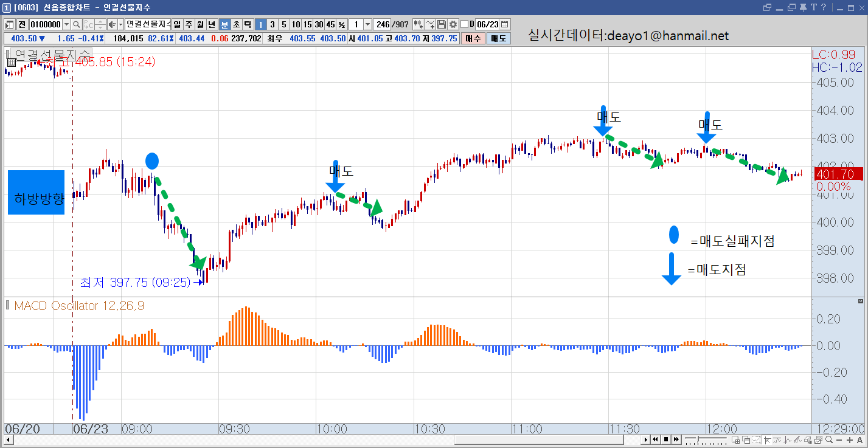Select the 5 minute interval button
This screenshot has width=868, height=448.
[283, 24]
